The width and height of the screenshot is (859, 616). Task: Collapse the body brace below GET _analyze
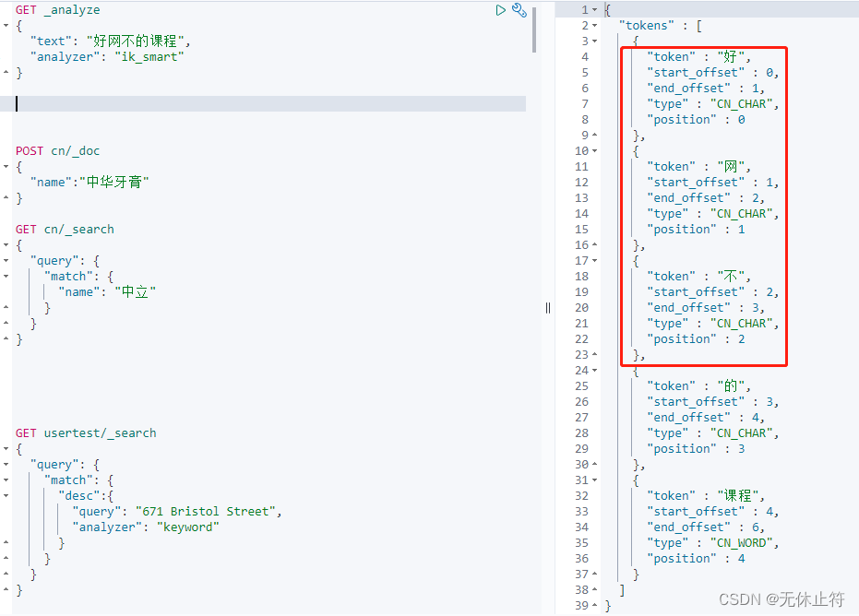click(6, 25)
